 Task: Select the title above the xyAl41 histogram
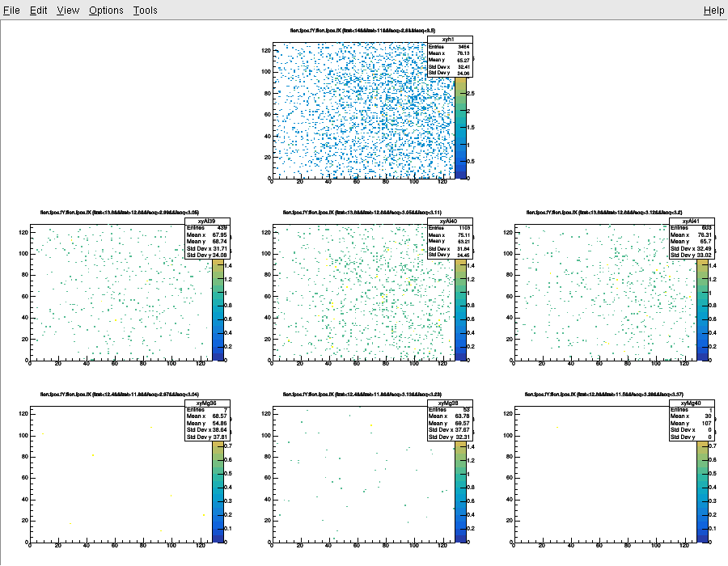[x=604, y=213]
